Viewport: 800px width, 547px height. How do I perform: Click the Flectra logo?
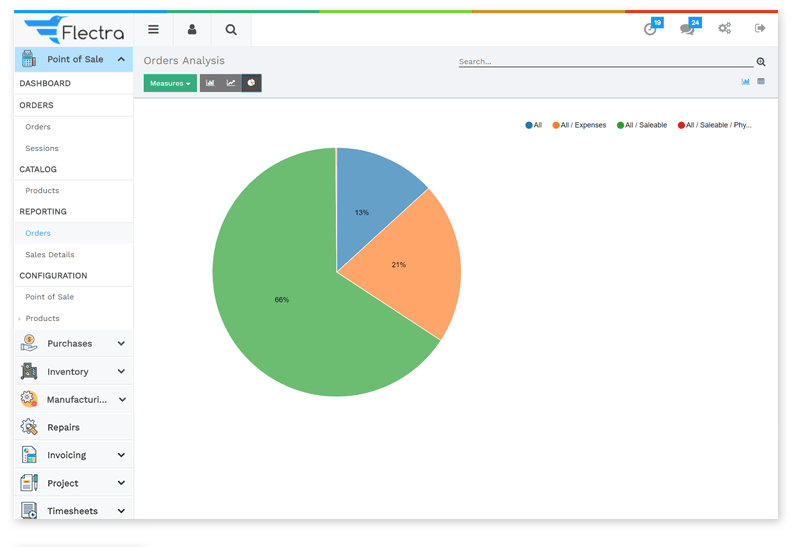point(74,31)
